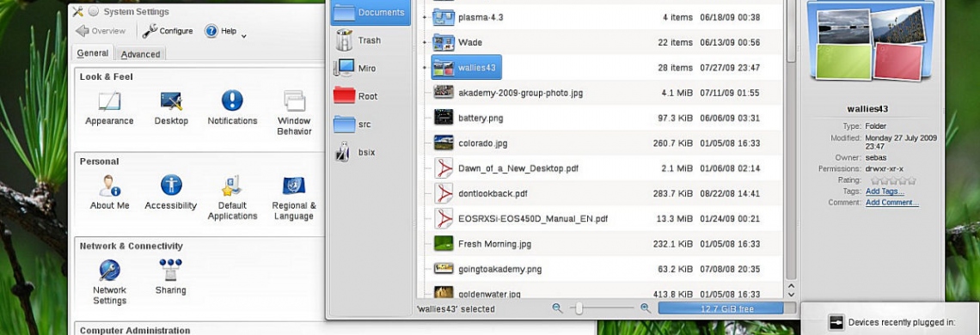
Task: Select battery.png file icon
Action: [x=443, y=118]
